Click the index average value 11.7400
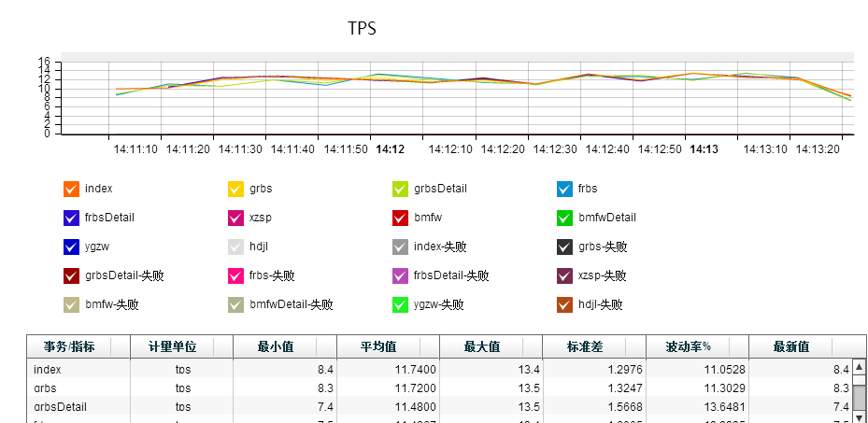Viewport: 868px width, 423px height. [x=417, y=370]
